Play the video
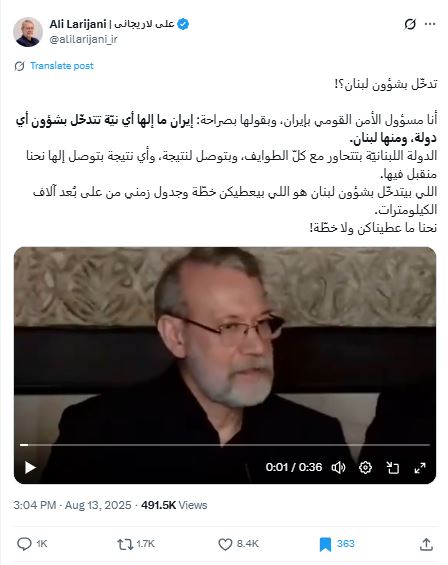This screenshot has width=448, height=565. [30, 467]
